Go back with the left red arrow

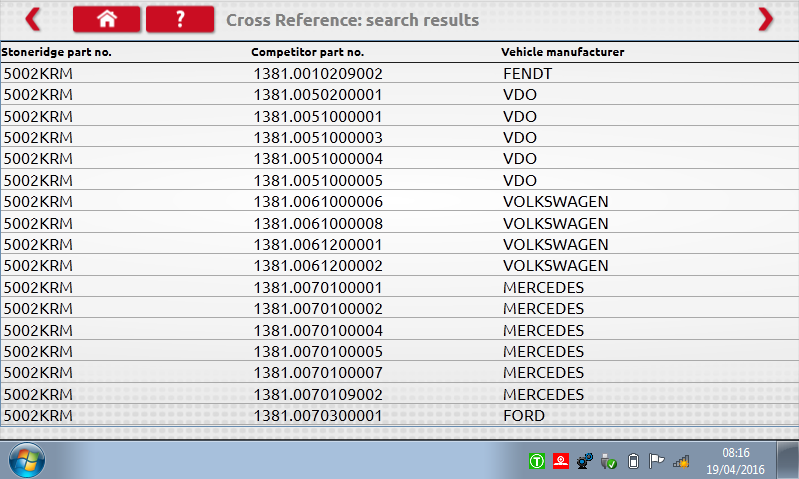33,20
